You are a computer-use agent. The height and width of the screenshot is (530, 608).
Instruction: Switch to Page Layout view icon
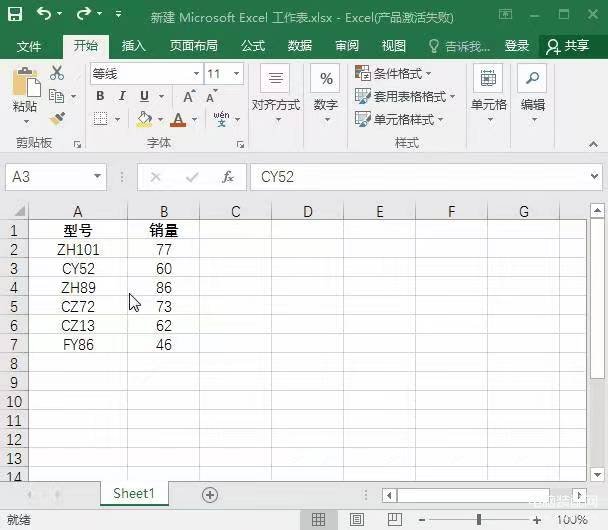pyautogui.click(x=357, y=520)
